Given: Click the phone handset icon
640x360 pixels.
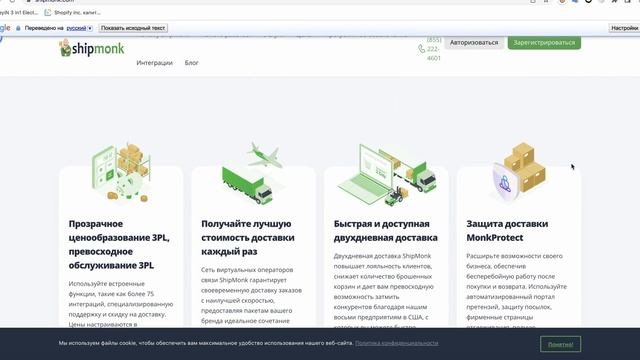Looking at the screenshot, I should (422, 49).
